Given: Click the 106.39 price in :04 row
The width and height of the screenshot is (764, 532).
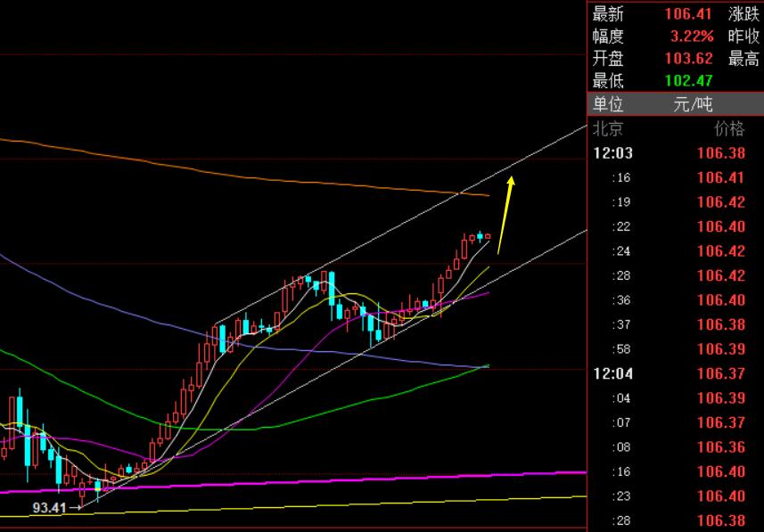Looking at the screenshot, I should click(721, 398).
